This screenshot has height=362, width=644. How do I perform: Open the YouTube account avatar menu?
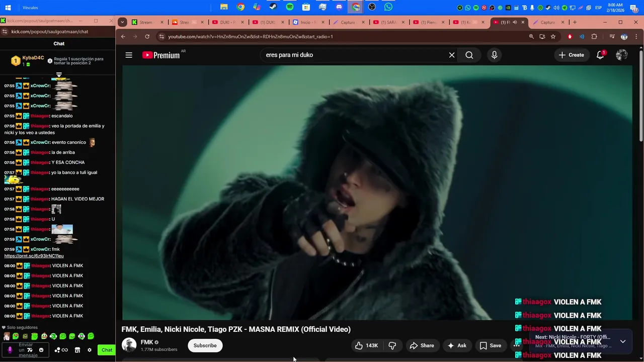tap(622, 55)
